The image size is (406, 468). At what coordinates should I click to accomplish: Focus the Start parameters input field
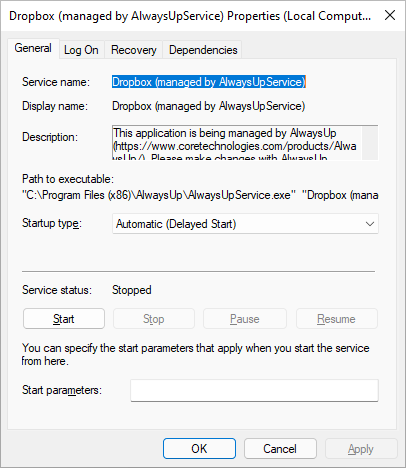pyautogui.click(x=254, y=390)
